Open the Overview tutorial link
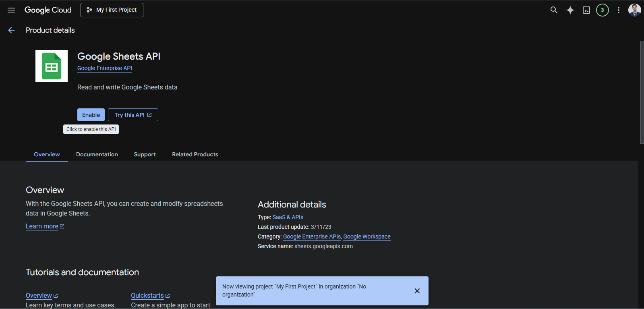This screenshot has width=644, height=309. click(42, 296)
